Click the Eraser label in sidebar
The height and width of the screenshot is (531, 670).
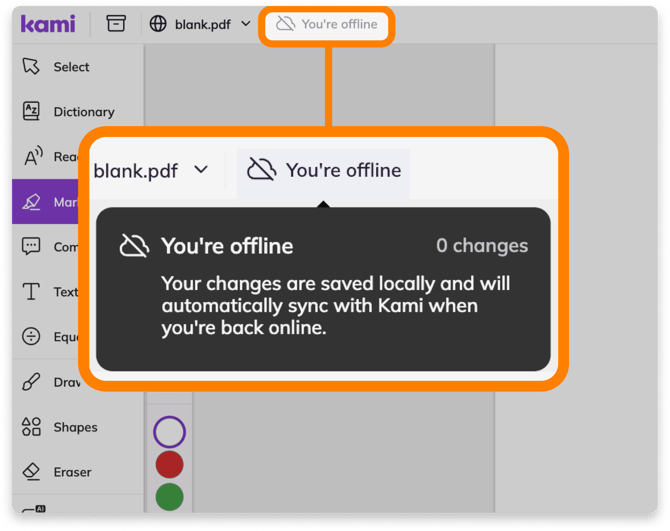73,472
